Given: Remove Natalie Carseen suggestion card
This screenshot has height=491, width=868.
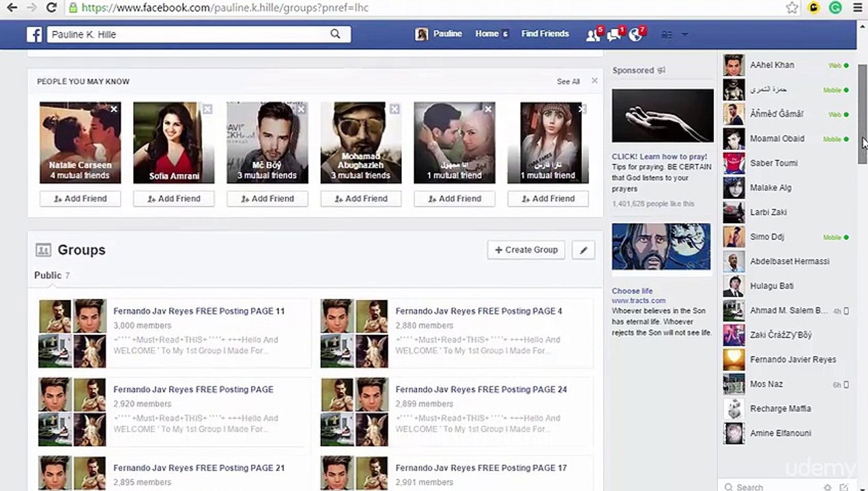Looking at the screenshot, I should (114, 109).
